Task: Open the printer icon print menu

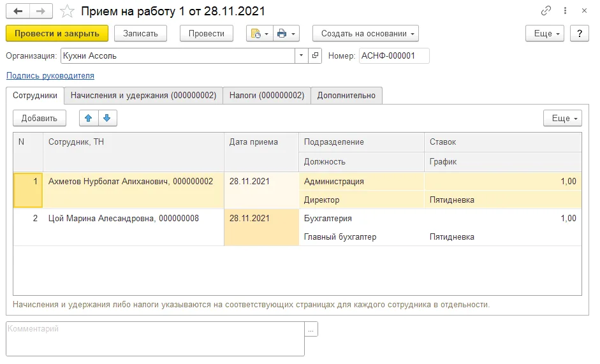Action: (286, 33)
